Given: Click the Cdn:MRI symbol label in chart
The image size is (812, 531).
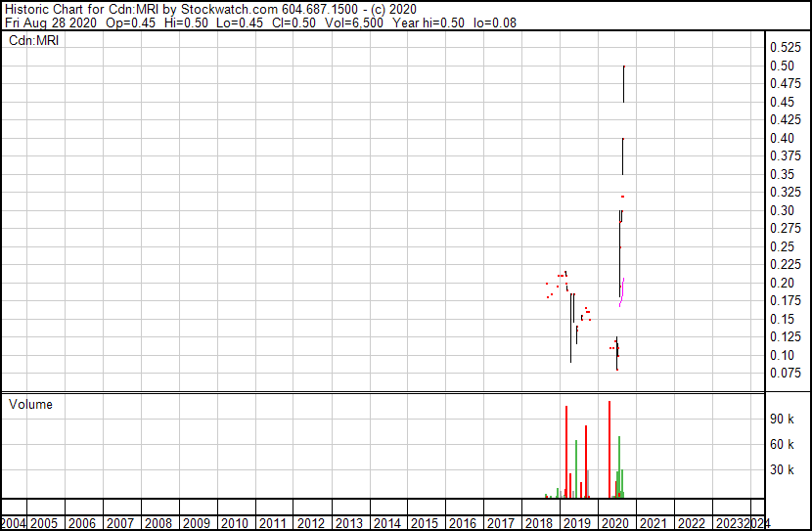Looking at the screenshot, I should 33,40.
